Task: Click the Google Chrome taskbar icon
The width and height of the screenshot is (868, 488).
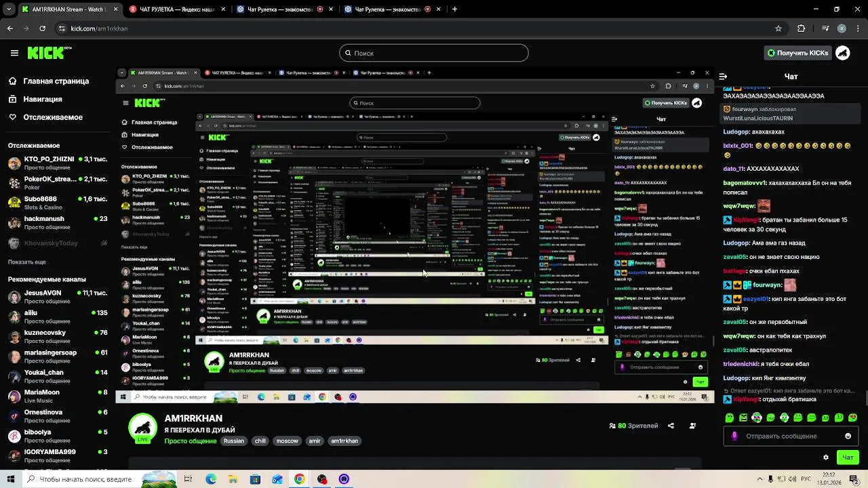Action: pos(299,479)
